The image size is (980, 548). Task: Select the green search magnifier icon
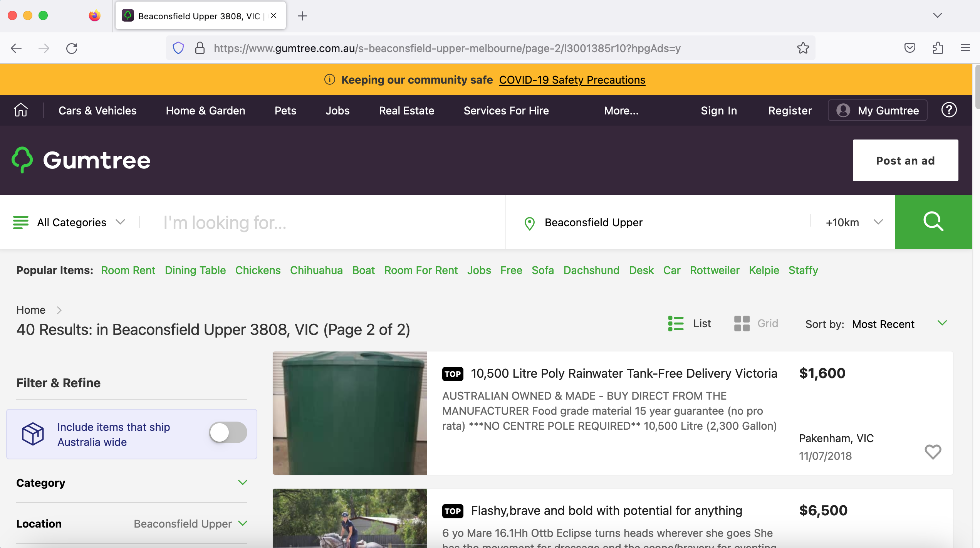(x=933, y=222)
